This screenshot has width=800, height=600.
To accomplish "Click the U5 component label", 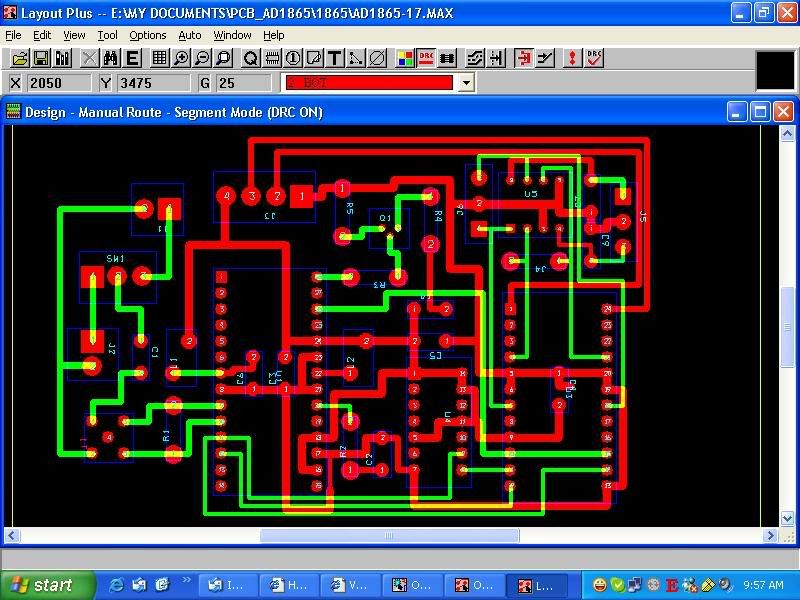I will tap(531, 194).
